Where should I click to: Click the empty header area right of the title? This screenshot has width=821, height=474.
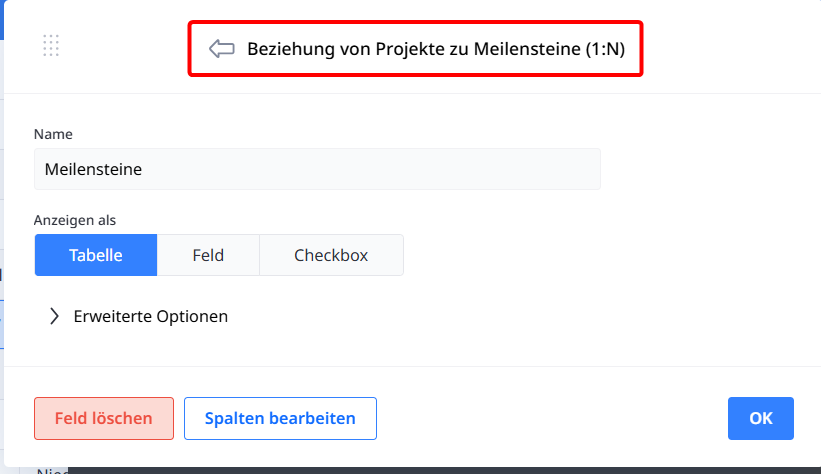tap(730, 49)
